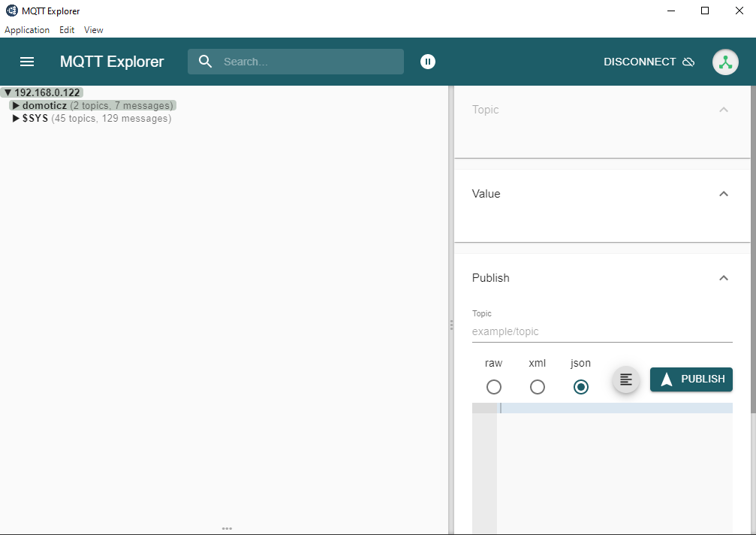The height and width of the screenshot is (535, 756).
Task: Collapse the 192.168.0.122 tree node
Action: (x=8, y=92)
